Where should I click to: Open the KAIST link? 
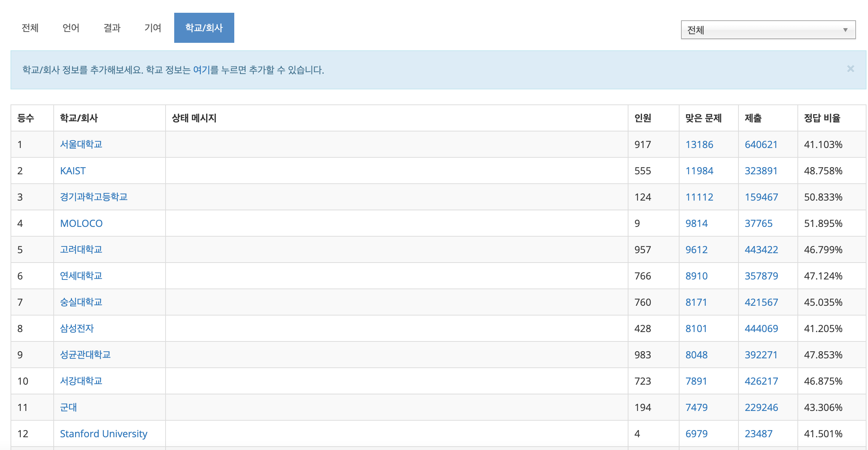[73, 171]
